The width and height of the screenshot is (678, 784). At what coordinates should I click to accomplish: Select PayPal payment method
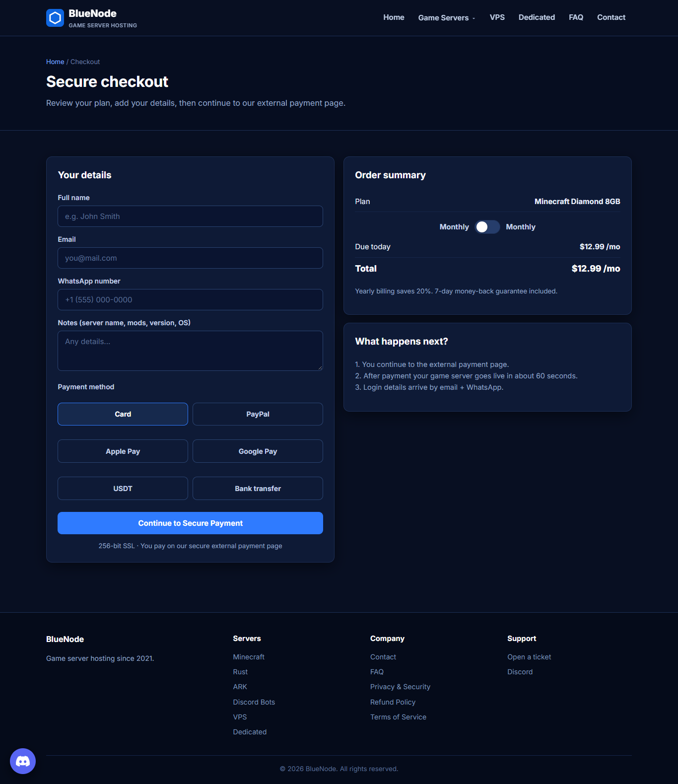click(x=258, y=414)
